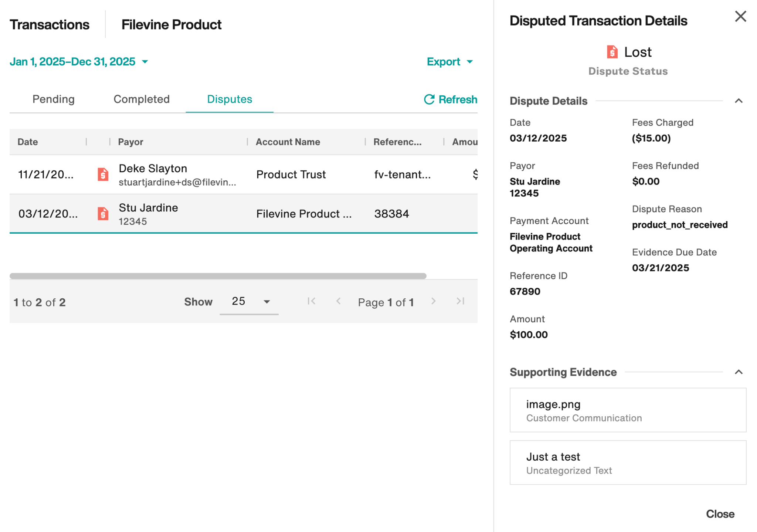757x532 pixels.
Task: Sort by the Date column header
Action: tap(28, 142)
